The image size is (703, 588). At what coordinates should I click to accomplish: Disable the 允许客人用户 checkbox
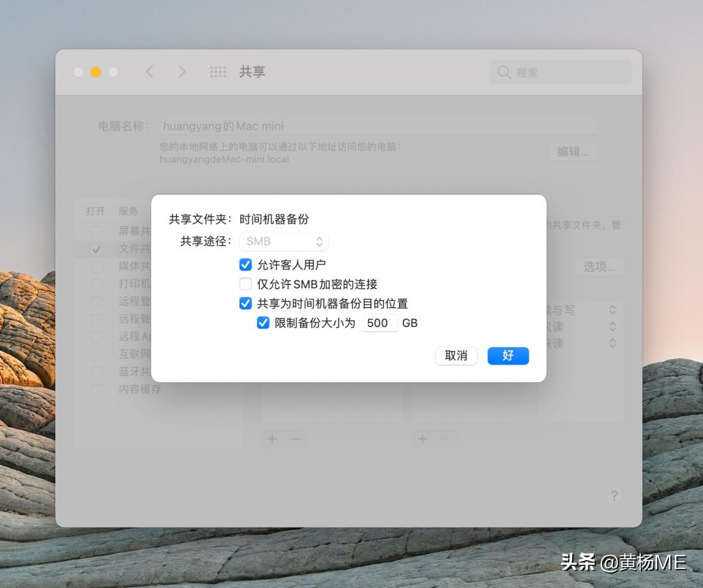[x=245, y=264]
